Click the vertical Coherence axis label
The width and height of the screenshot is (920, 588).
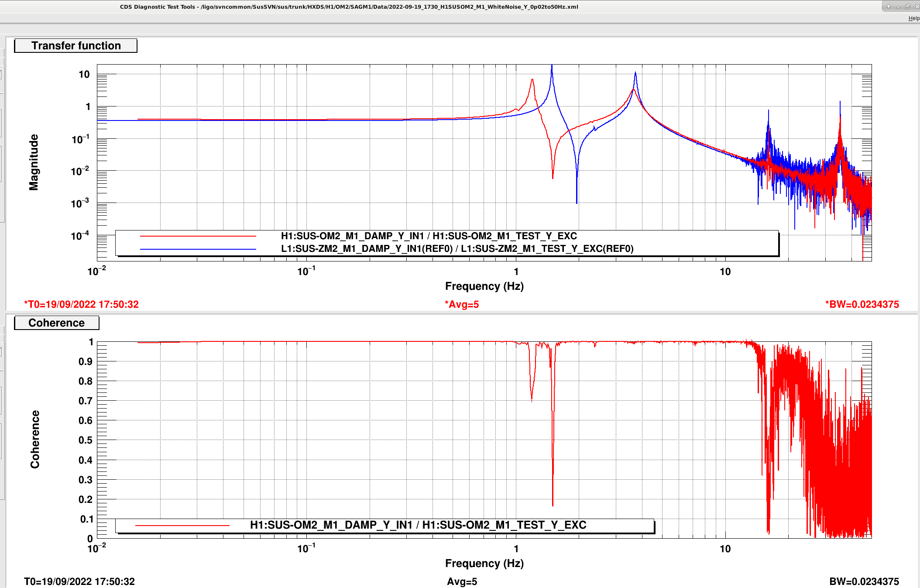(34, 440)
